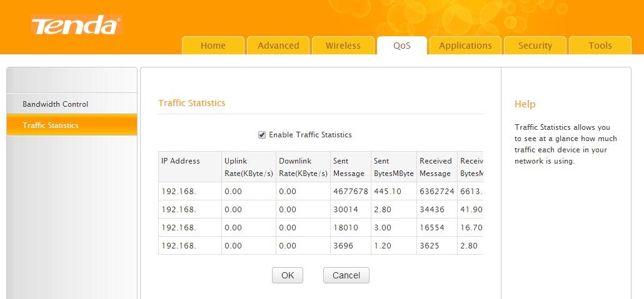Click the Help heading
This screenshot has width=644, height=299.
point(525,104)
